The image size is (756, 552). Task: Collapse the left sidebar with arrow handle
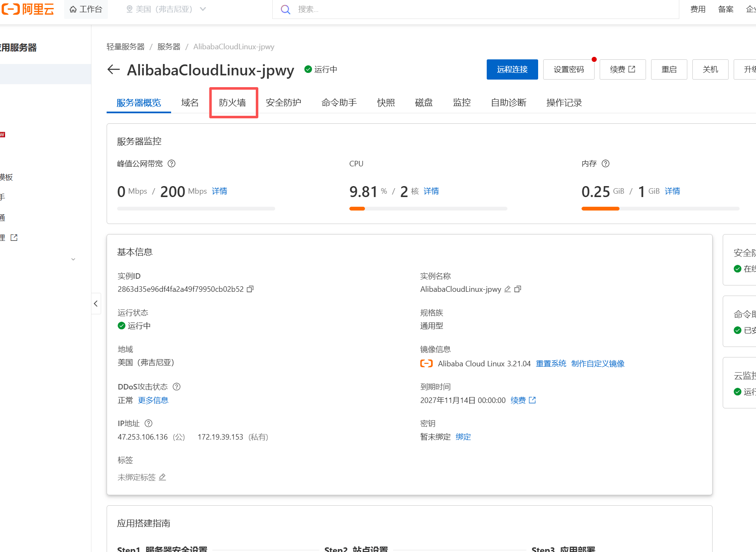click(96, 304)
